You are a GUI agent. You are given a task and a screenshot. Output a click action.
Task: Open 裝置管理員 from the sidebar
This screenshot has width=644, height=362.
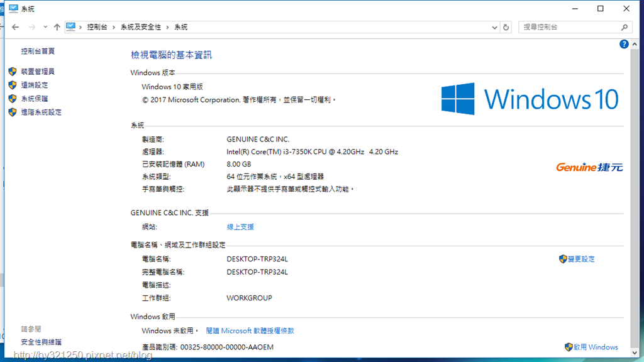pos(38,72)
